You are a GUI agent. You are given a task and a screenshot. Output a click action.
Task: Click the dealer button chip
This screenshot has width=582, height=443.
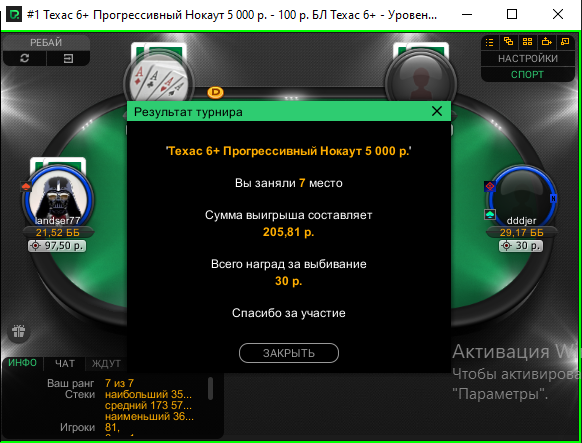[x=215, y=92]
